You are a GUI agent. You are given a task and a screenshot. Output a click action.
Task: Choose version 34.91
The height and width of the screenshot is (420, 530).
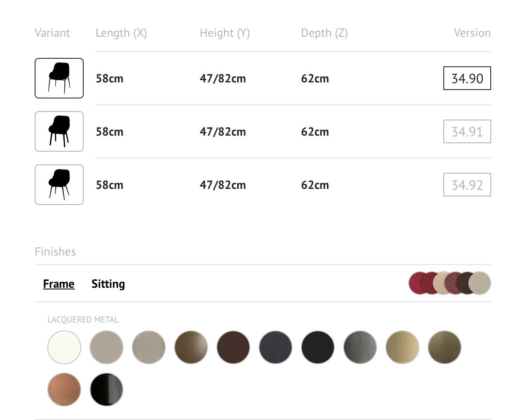tap(467, 131)
